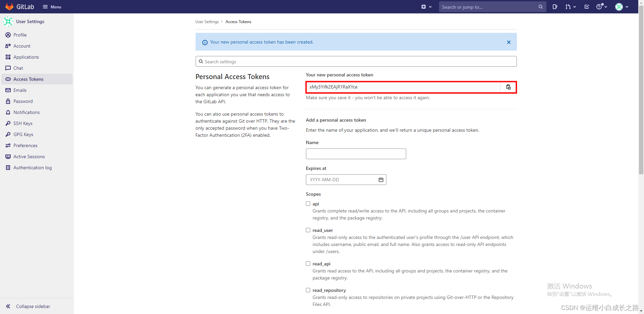Click the page vertical scrollbar
The height and width of the screenshot is (314, 644).
pos(641,90)
